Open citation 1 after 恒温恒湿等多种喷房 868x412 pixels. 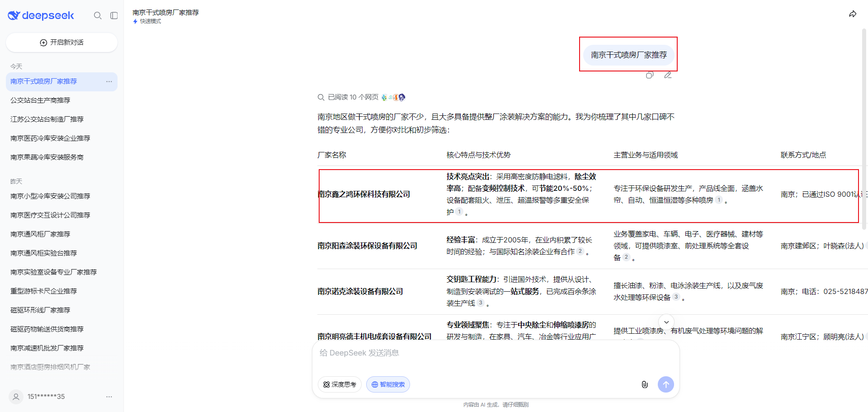point(719,200)
